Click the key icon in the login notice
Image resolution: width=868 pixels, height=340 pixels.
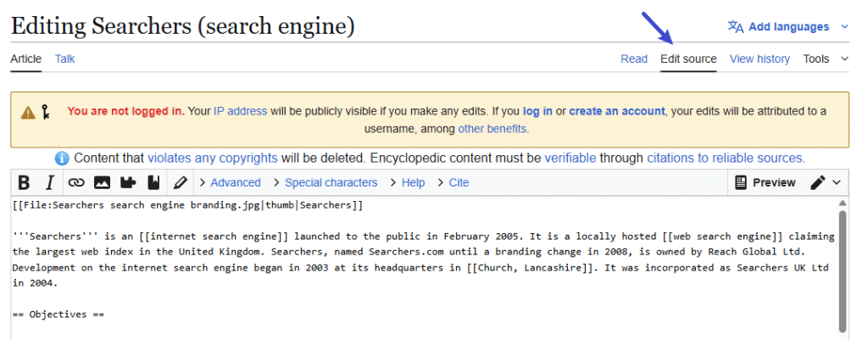pyautogui.click(x=46, y=113)
